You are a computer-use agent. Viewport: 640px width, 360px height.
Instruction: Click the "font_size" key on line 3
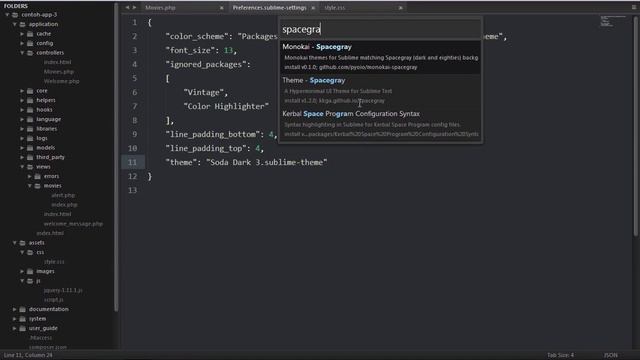coord(190,50)
